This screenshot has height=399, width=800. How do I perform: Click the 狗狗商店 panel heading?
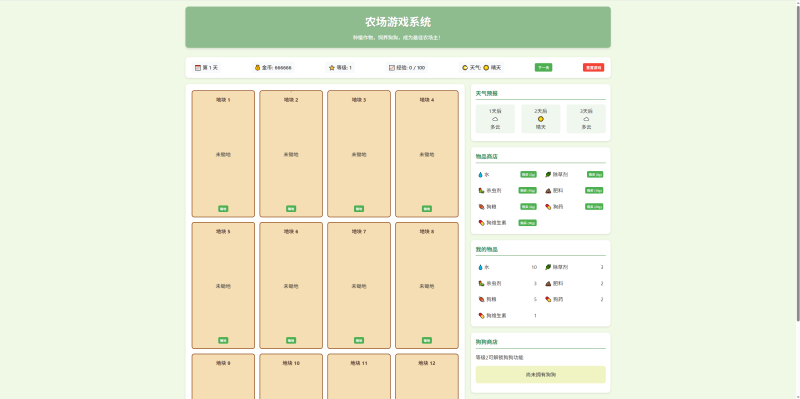487,342
